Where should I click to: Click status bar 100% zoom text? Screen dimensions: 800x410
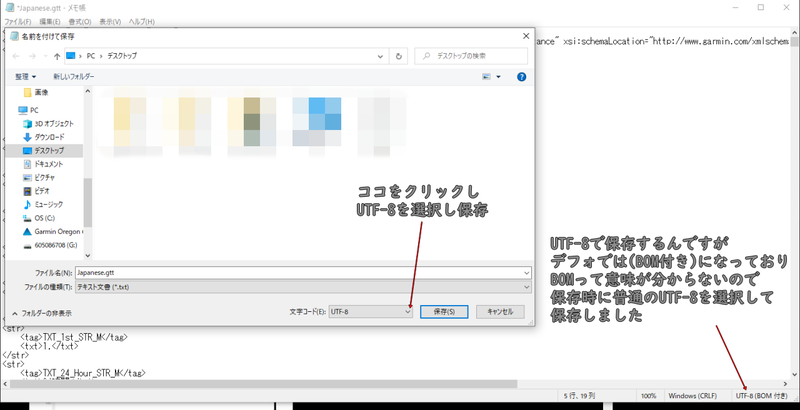pos(648,396)
